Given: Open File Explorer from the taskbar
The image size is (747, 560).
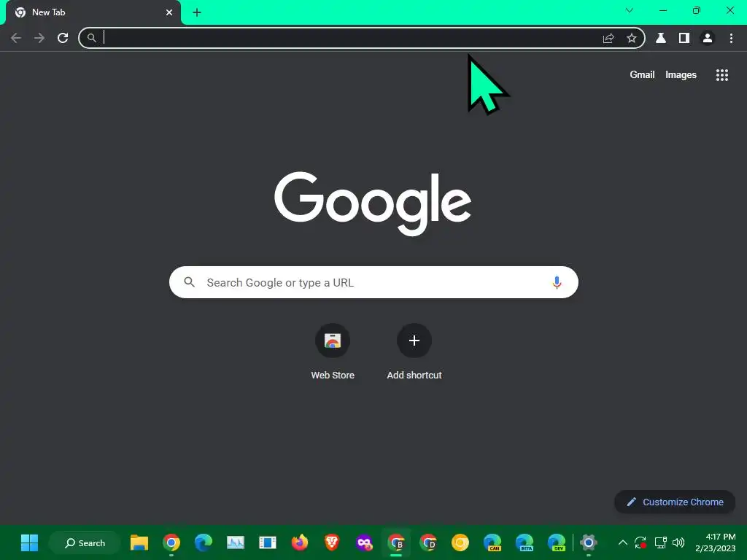Looking at the screenshot, I should [x=139, y=542].
